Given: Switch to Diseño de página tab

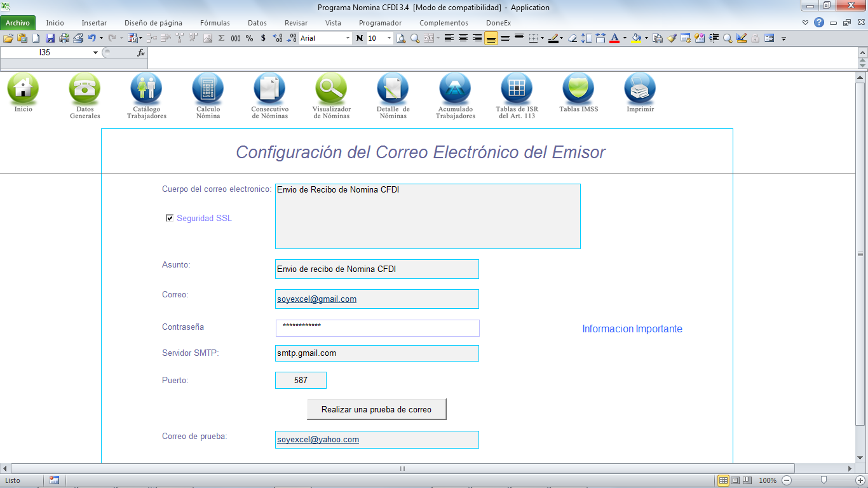Looking at the screenshot, I should pyautogui.click(x=153, y=23).
